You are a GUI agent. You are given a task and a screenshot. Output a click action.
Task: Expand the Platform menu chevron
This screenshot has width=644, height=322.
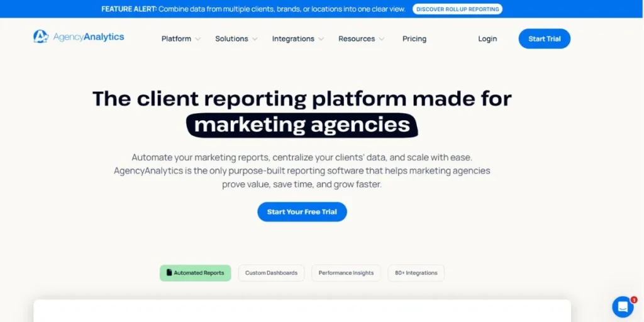[198, 39]
